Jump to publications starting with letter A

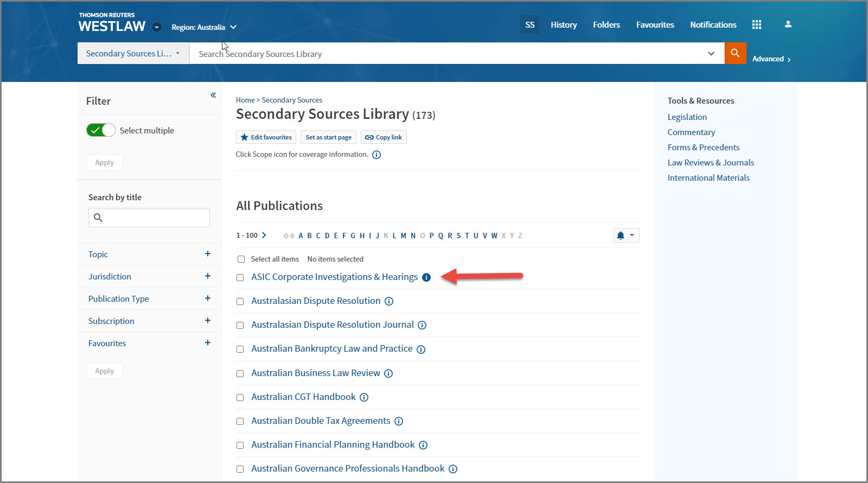[x=301, y=236]
